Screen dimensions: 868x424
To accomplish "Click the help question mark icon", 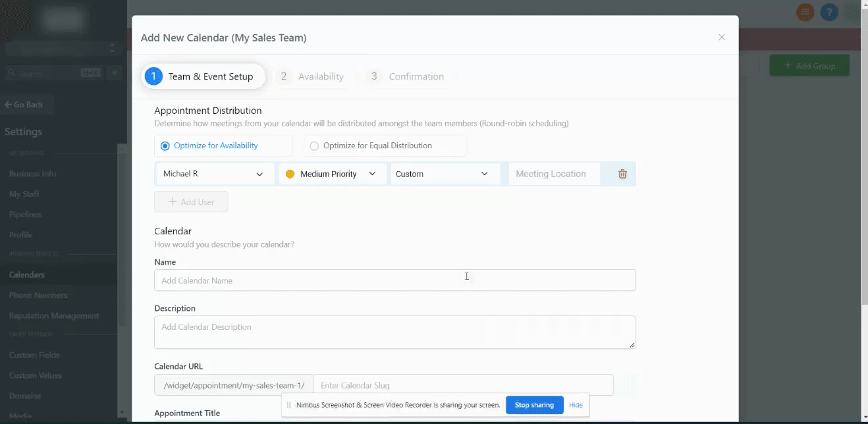I will click(x=829, y=12).
